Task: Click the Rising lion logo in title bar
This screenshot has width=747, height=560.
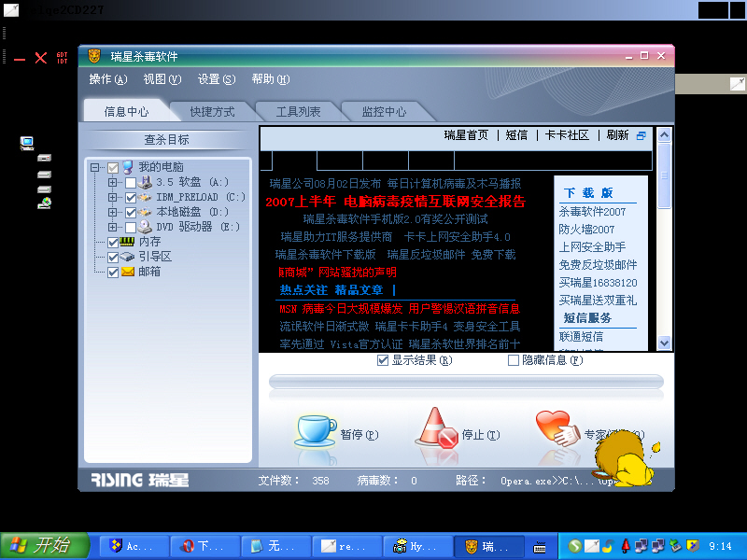Action: [x=94, y=56]
